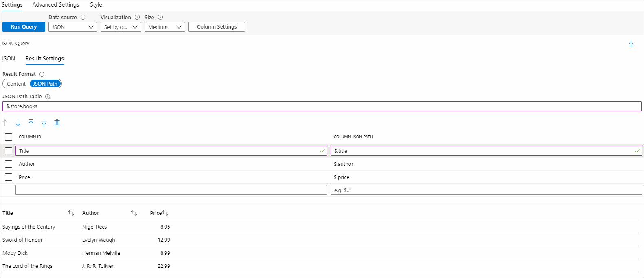Open the JSON sub-tab

tap(8, 58)
